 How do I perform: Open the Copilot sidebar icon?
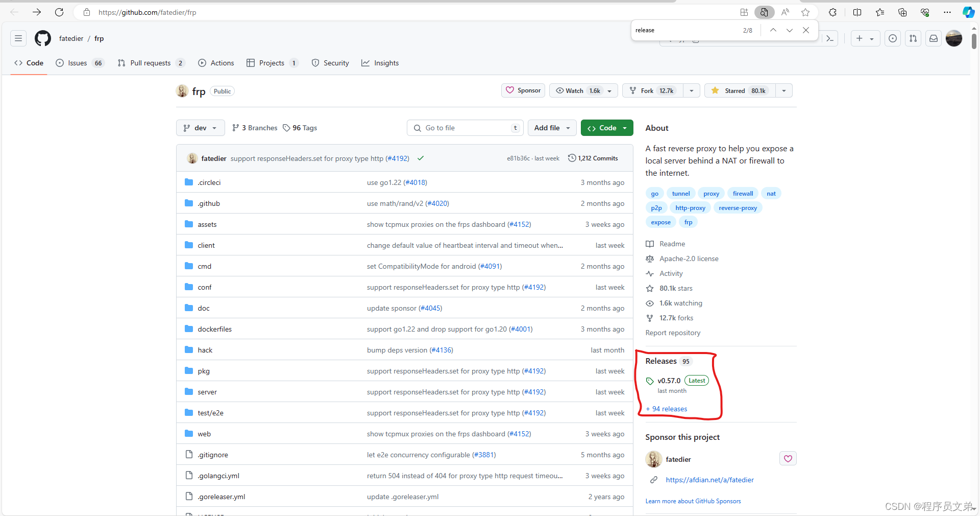pyautogui.click(x=968, y=12)
